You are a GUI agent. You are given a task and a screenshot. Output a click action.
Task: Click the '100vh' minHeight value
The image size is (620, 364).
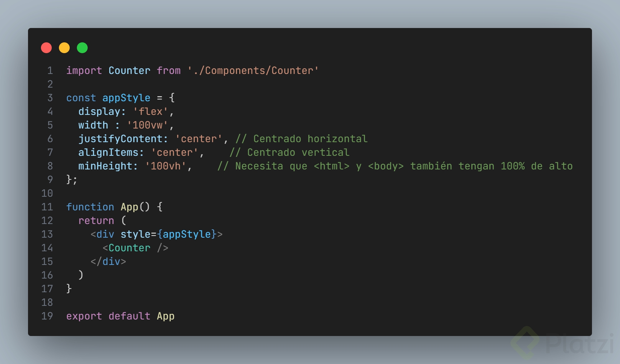pos(166,166)
